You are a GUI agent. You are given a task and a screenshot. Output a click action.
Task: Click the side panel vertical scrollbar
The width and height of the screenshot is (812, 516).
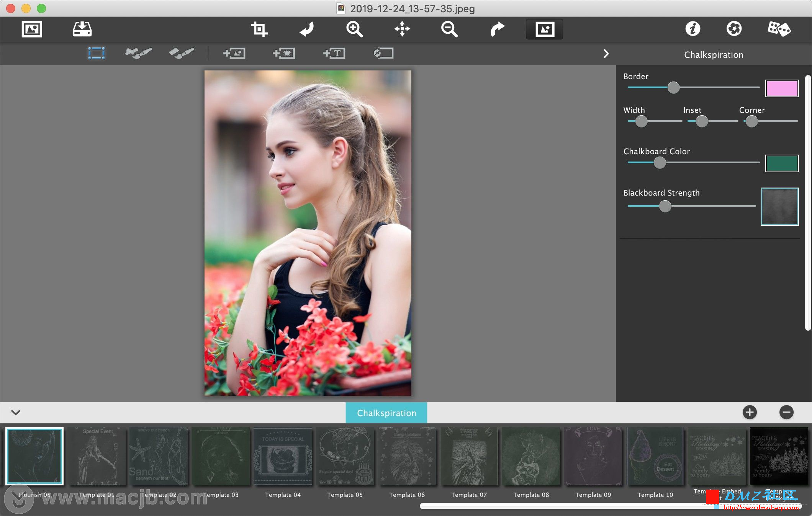pos(808,203)
